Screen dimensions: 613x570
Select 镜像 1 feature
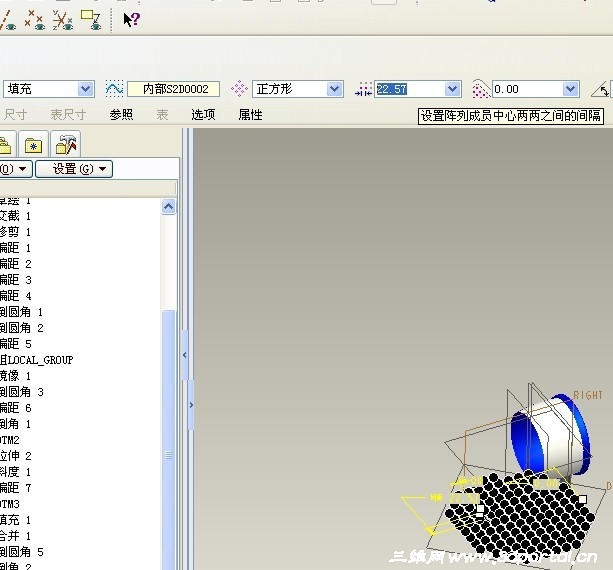click(16, 376)
